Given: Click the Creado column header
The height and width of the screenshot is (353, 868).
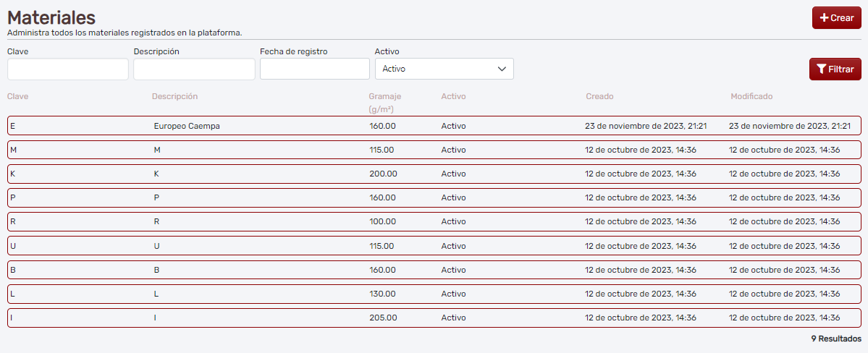Looking at the screenshot, I should pyautogui.click(x=599, y=96).
